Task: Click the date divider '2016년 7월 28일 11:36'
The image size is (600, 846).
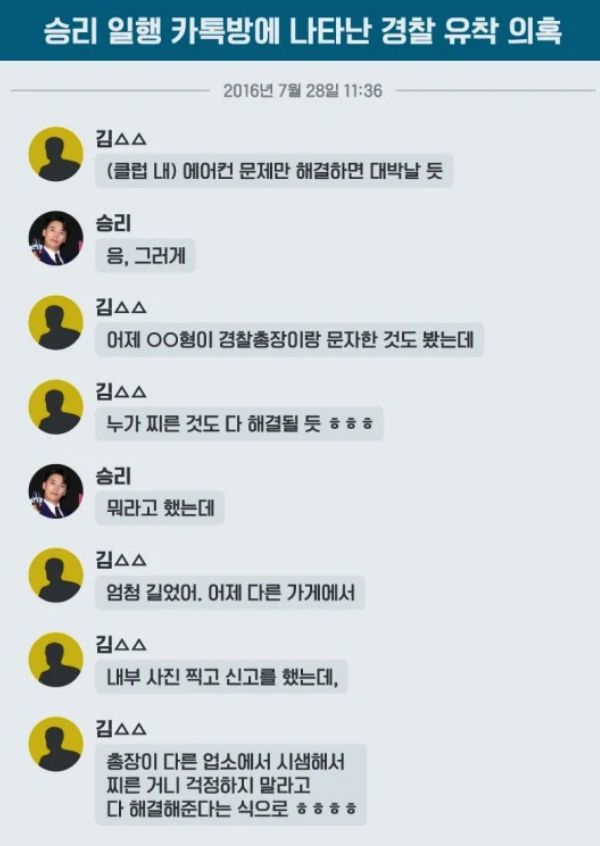Action: pyautogui.click(x=303, y=90)
